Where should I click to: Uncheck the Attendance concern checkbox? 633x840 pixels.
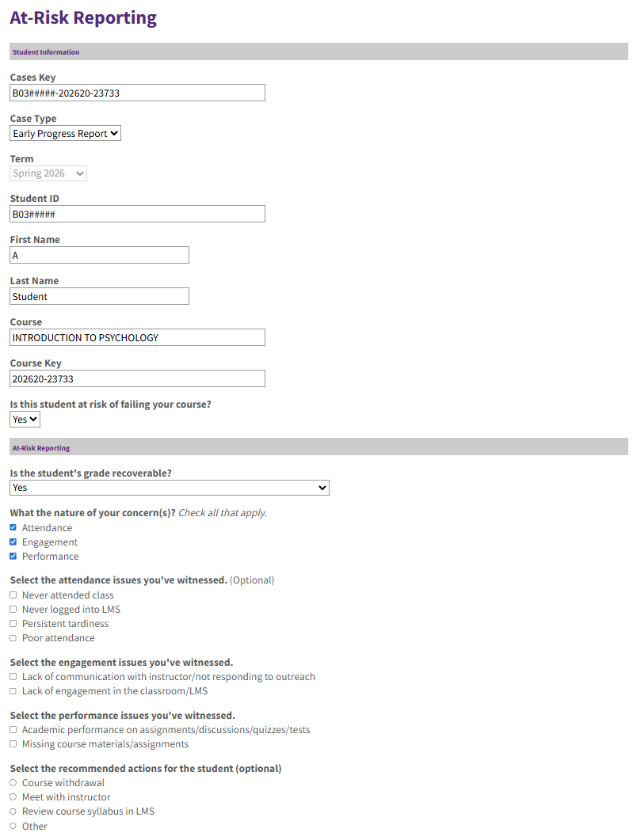[x=13, y=528]
